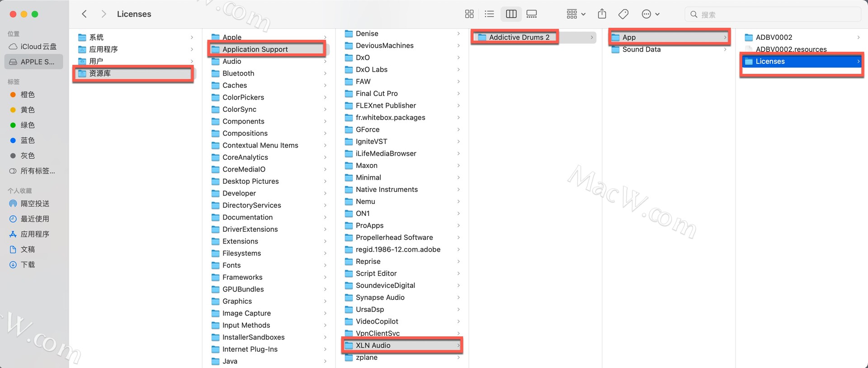
Task: Select the highlighted Licenses folder
Action: pyautogui.click(x=802, y=61)
